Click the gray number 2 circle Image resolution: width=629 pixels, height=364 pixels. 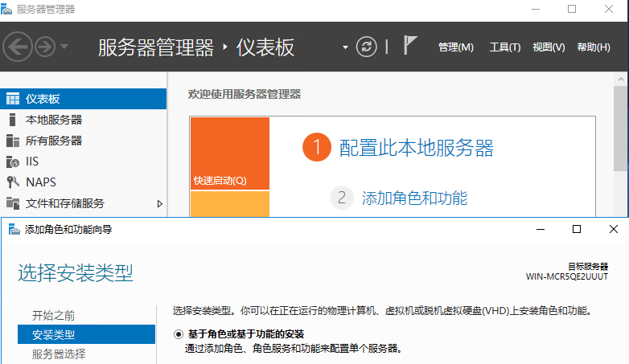pyautogui.click(x=341, y=198)
